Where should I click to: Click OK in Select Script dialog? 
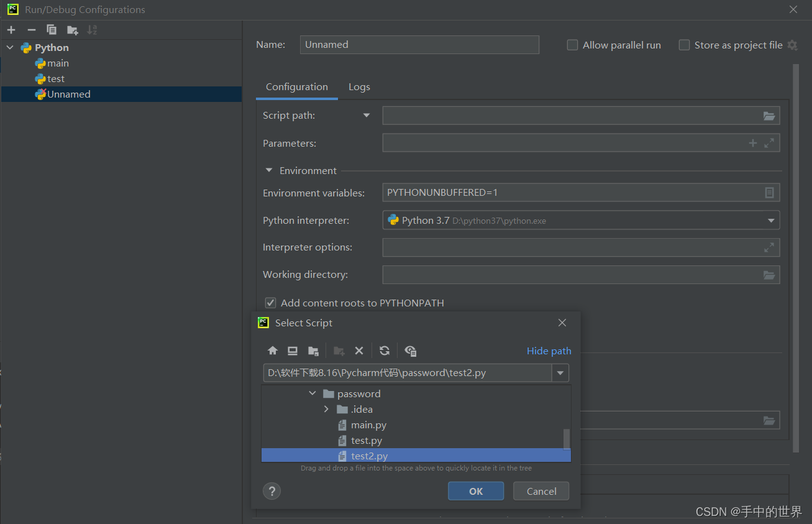point(476,491)
